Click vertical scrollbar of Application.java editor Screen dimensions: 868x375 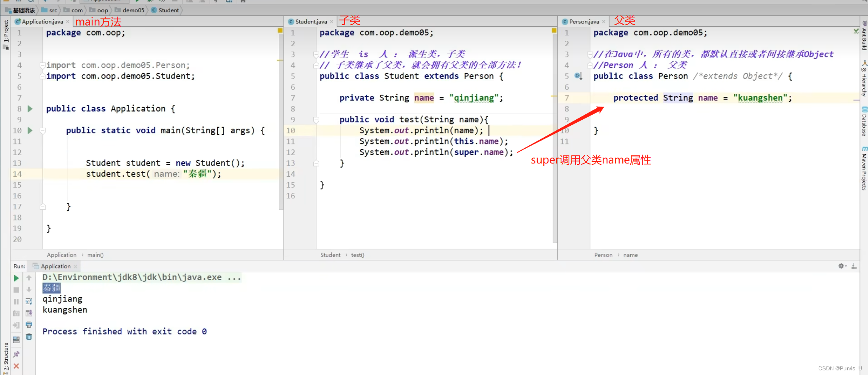(x=281, y=122)
